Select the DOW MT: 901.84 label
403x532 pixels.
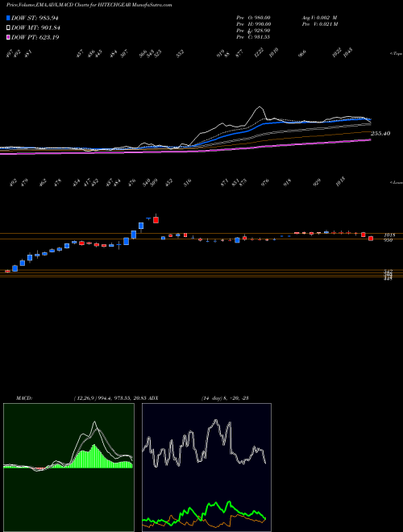coord(35,27)
